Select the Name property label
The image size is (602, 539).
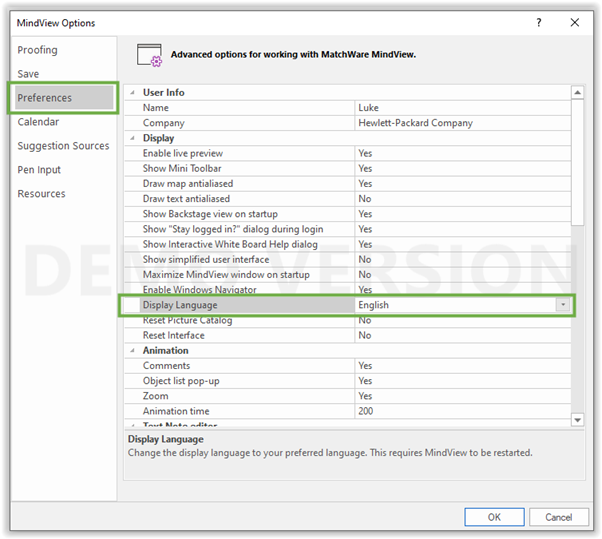(x=156, y=108)
